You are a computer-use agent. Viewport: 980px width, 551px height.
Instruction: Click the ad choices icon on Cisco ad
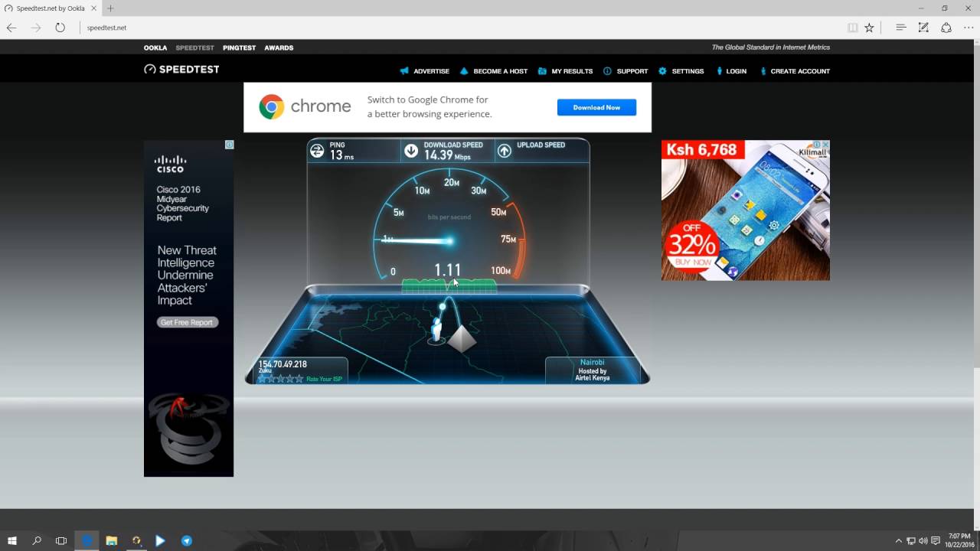(229, 145)
